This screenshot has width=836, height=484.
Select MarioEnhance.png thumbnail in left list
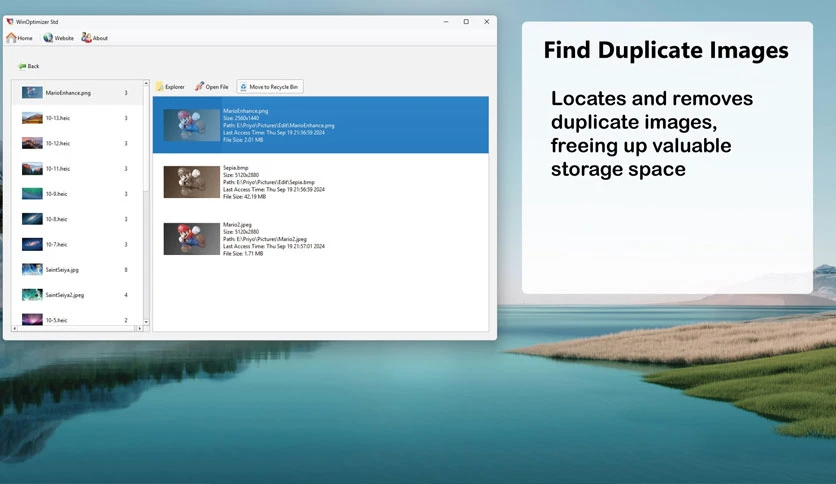[32, 93]
